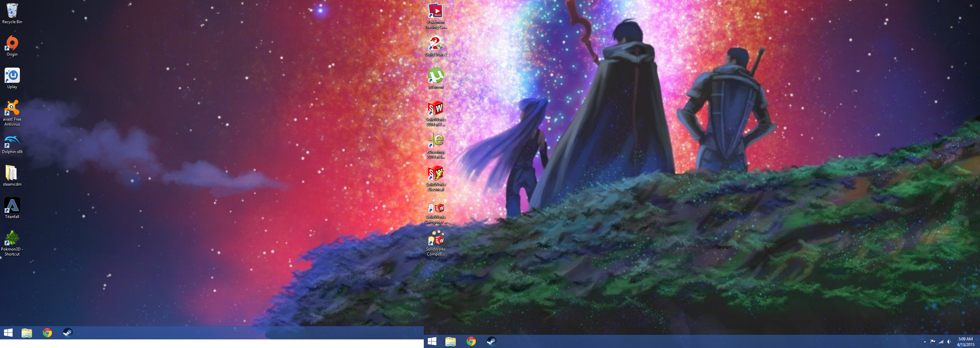Select the Pokémon Trading Card Game icon
980x348 pixels.
(x=436, y=16)
